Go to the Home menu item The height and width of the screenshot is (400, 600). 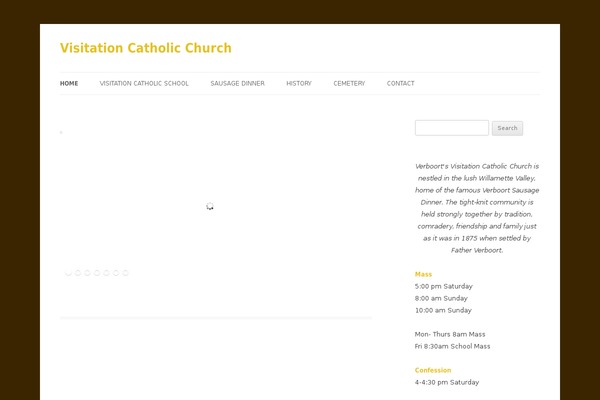pos(69,83)
